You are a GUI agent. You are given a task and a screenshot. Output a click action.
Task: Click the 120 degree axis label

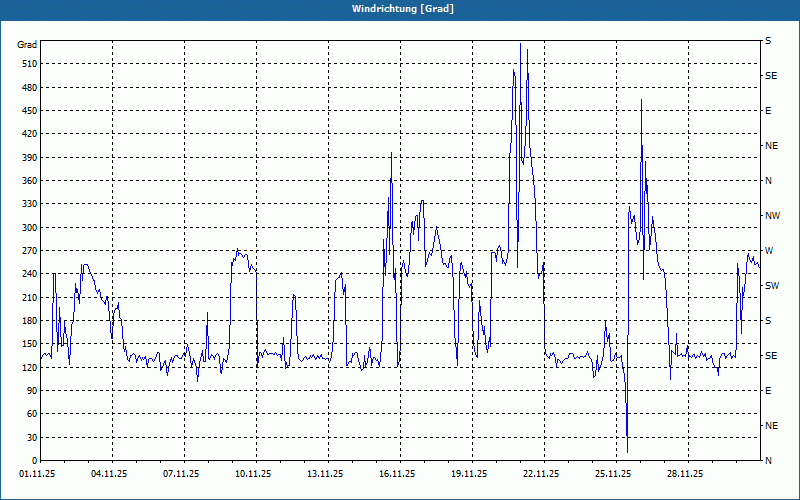point(30,367)
